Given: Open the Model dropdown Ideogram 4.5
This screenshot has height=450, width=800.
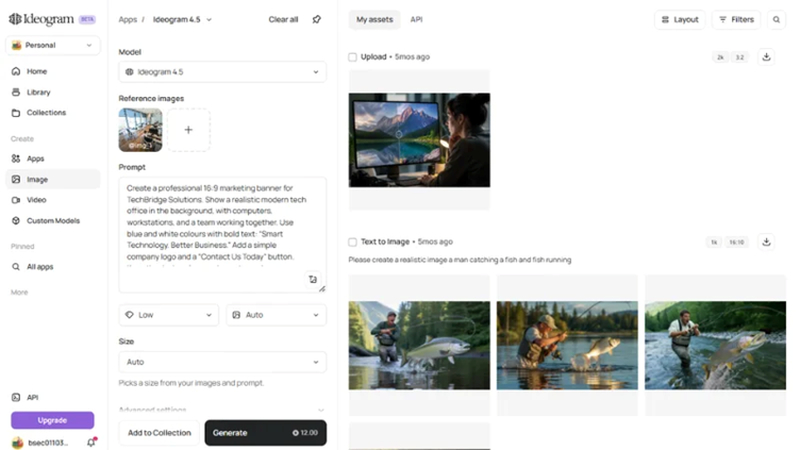Looking at the screenshot, I should pos(222,72).
